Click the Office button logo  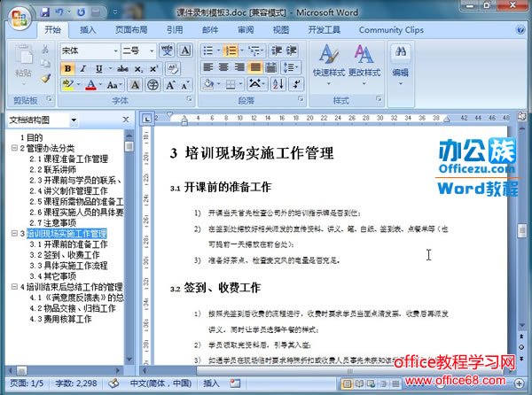click(x=20, y=18)
